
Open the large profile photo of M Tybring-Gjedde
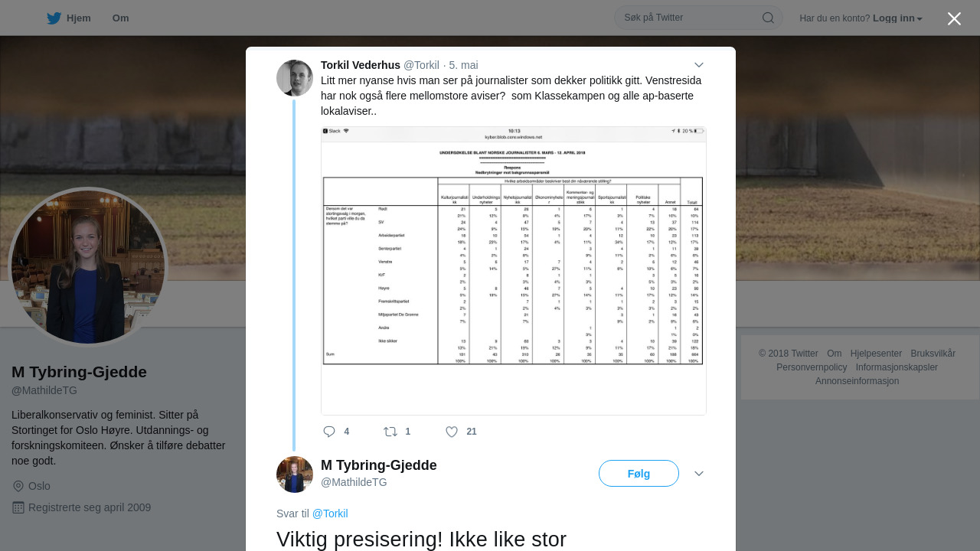(88, 266)
